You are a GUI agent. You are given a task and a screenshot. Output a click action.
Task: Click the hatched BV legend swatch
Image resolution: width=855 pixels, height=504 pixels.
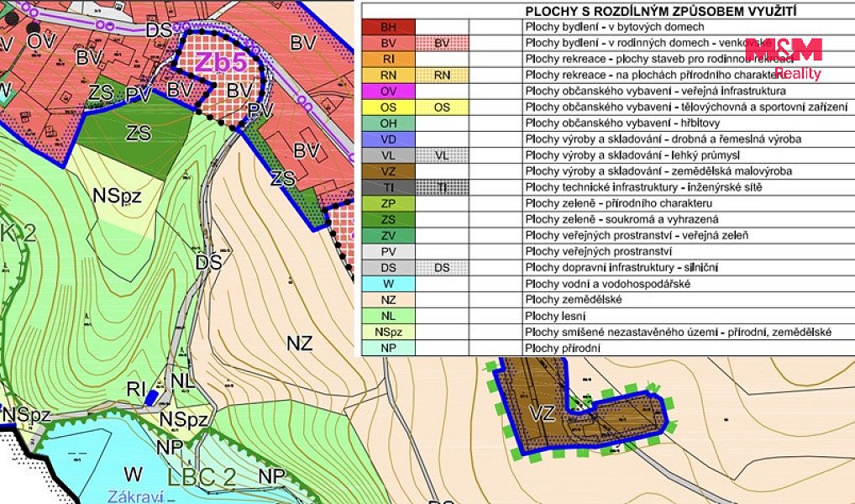click(x=442, y=43)
